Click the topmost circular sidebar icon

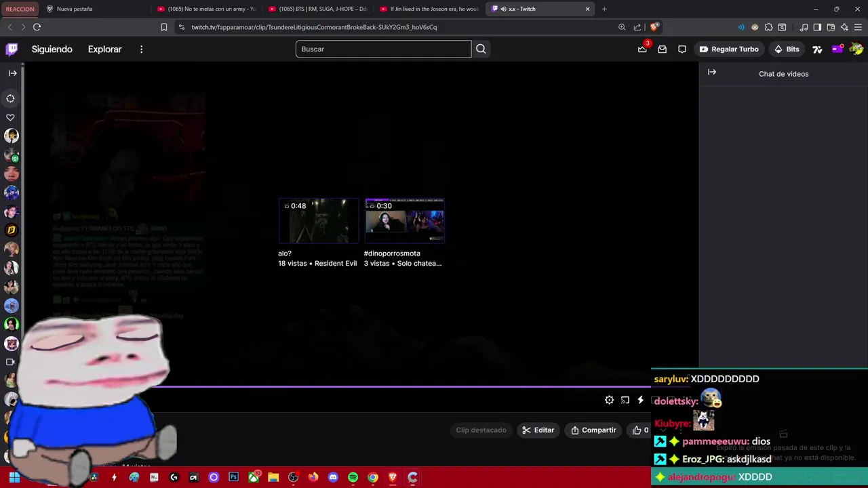[x=11, y=98]
